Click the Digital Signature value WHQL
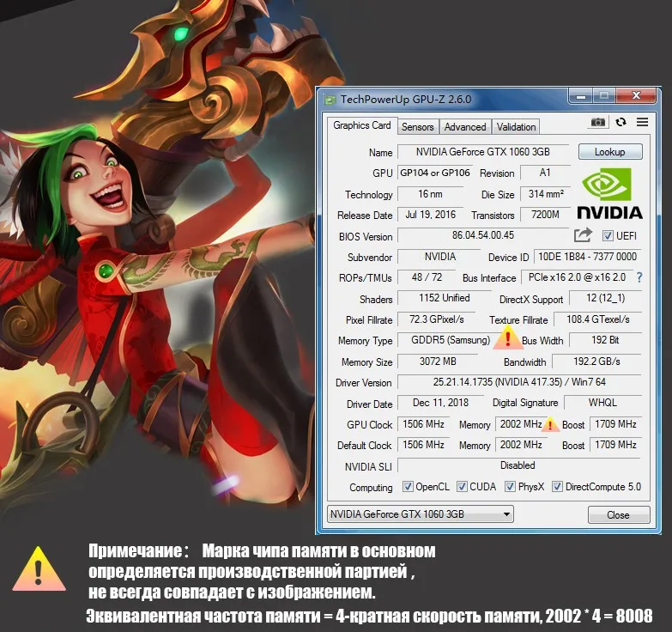The width and height of the screenshot is (672, 632). [x=602, y=403]
